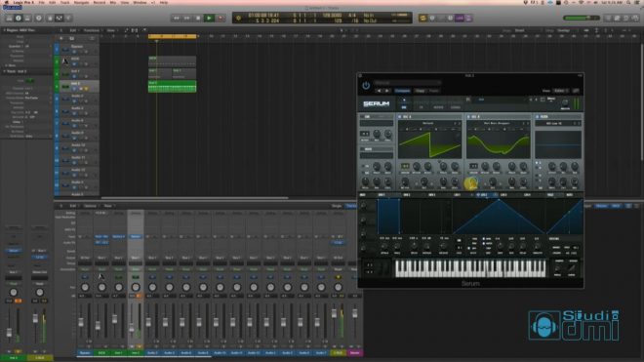
Task: Open the Apple menu
Action: 6,3
